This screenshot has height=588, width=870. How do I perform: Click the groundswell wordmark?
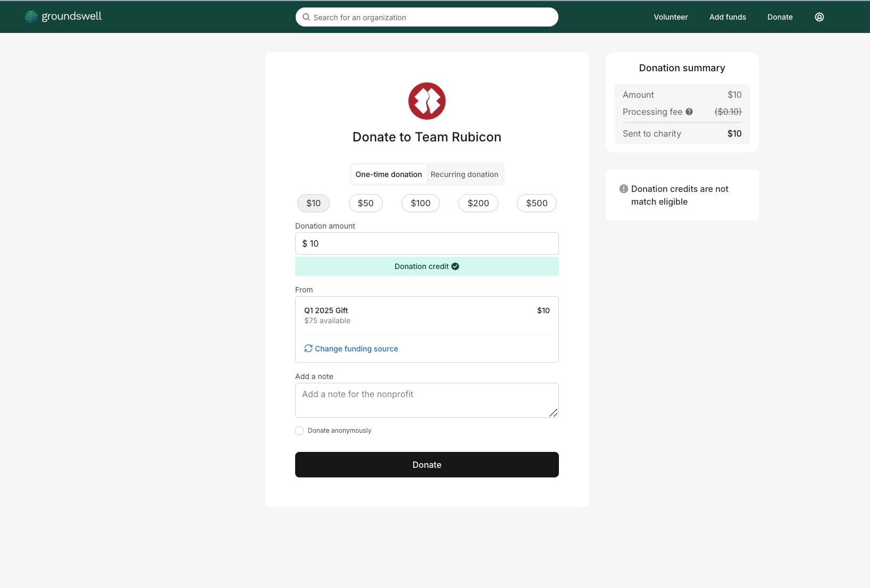point(72,16)
